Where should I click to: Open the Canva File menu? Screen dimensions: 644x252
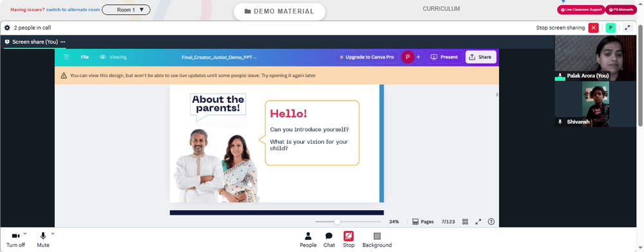84,57
